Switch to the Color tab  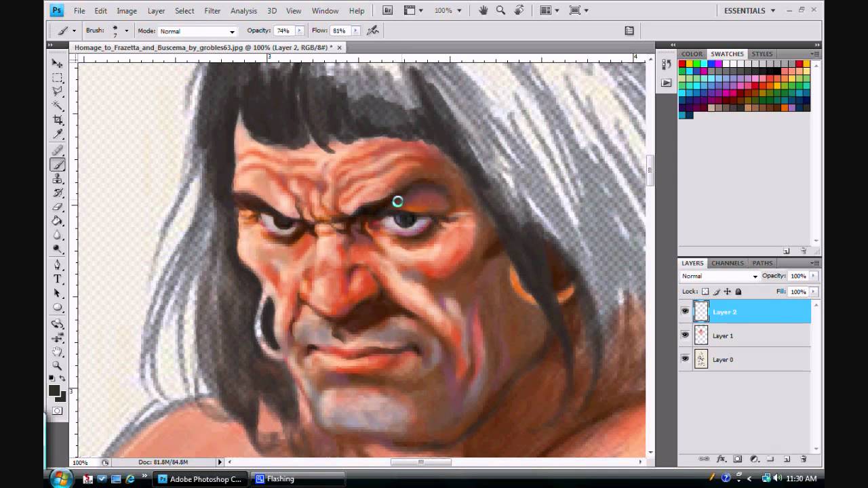(692, 54)
